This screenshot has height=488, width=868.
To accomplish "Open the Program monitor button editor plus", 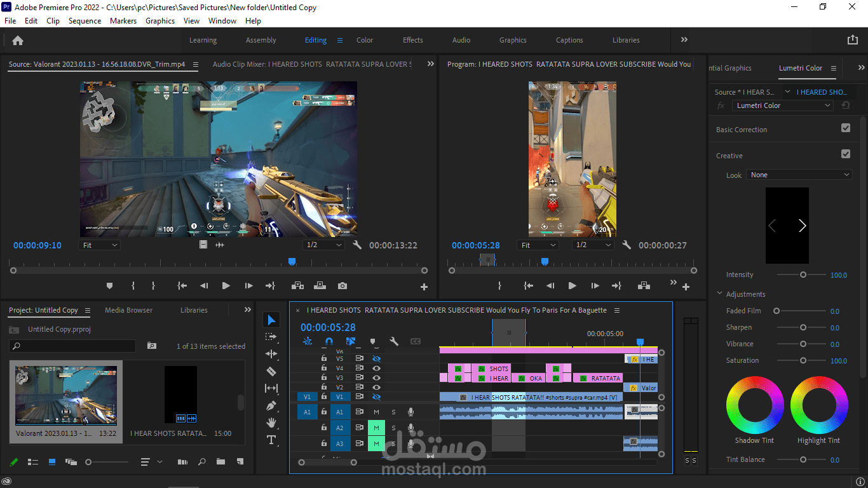I will [x=686, y=287].
